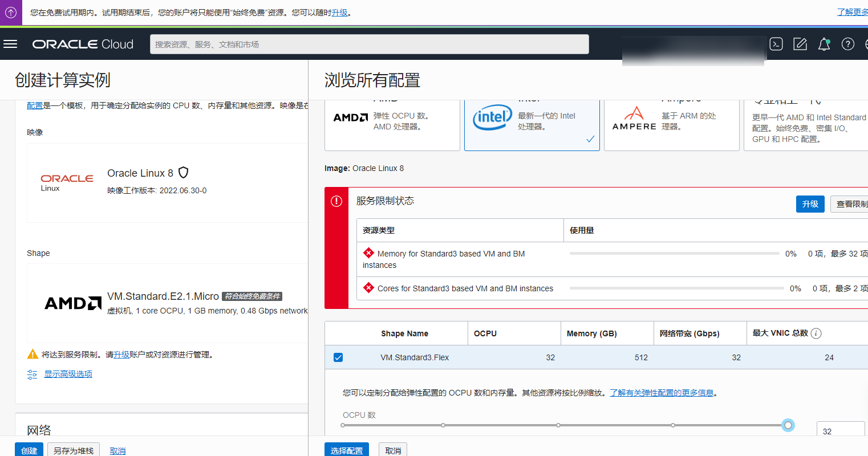Click the error icon beside Cores for Standard3
The image size is (868, 456).
tap(368, 288)
